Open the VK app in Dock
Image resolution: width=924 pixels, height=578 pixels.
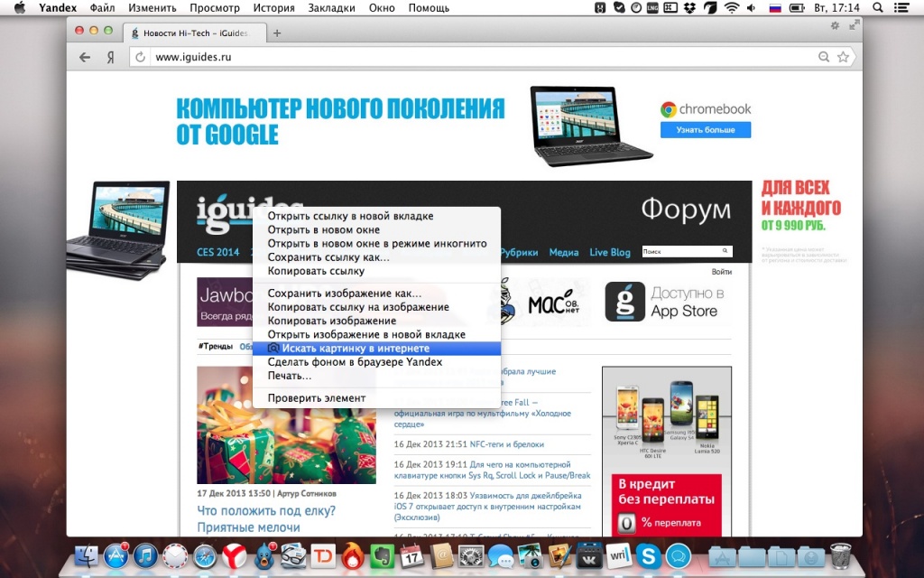tap(588, 556)
